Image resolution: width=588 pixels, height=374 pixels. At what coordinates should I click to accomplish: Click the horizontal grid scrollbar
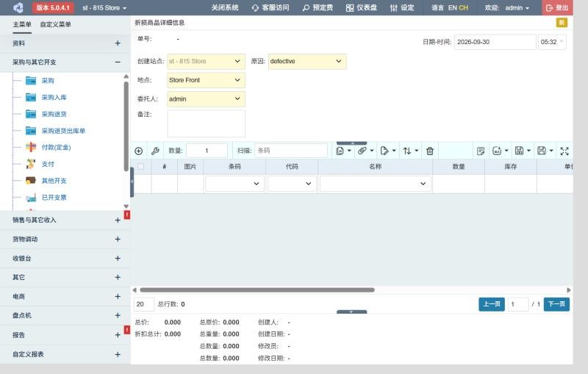pyautogui.click(x=257, y=290)
